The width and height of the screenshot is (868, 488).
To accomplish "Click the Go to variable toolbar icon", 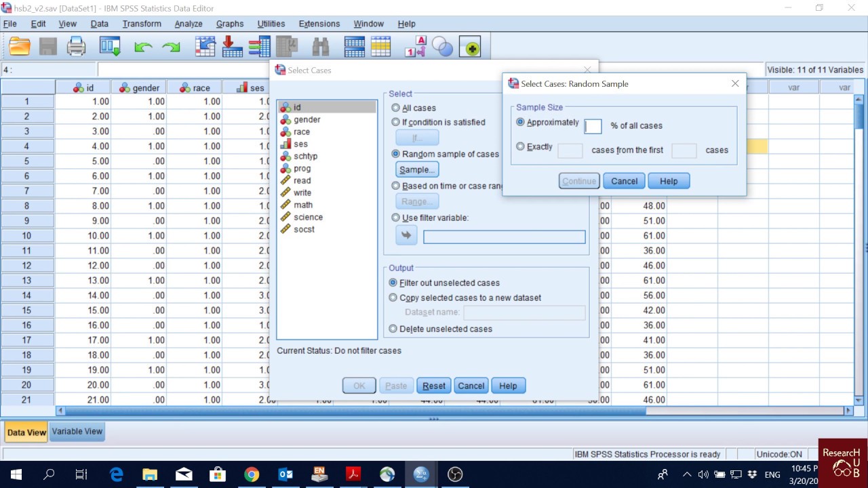I will 233,47.
